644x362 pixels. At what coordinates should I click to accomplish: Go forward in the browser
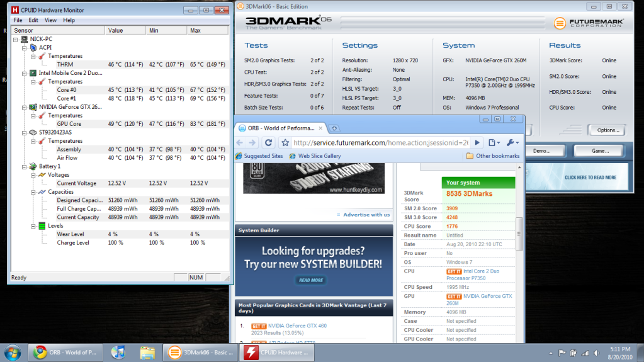click(x=252, y=142)
